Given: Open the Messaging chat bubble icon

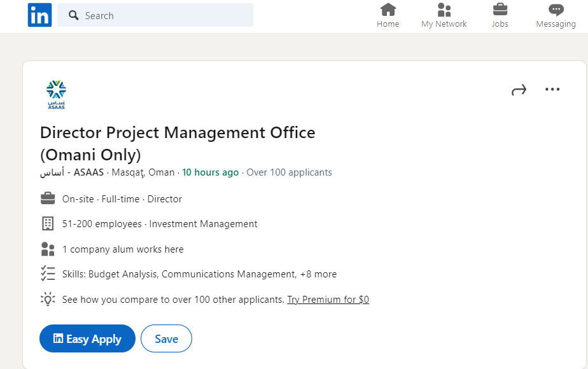Looking at the screenshot, I should pos(556,10).
